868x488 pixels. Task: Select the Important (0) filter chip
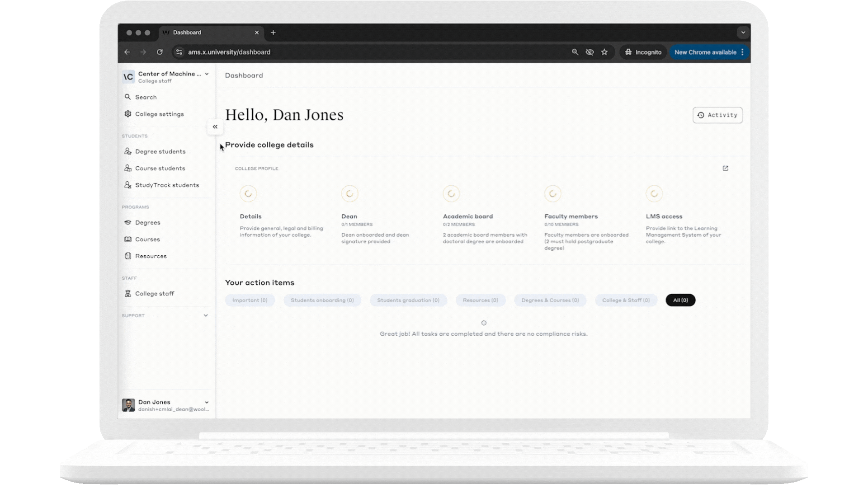(250, 300)
